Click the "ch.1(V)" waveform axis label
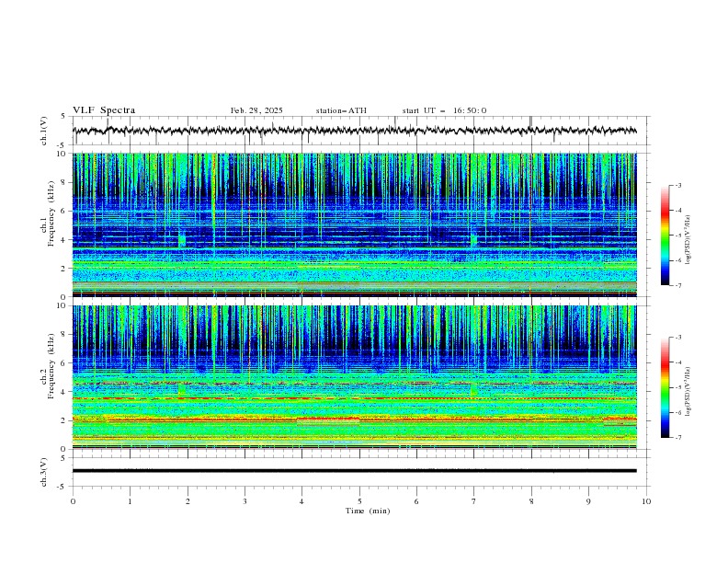The width and height of the screenshot is (728, 563). (44, 131)
